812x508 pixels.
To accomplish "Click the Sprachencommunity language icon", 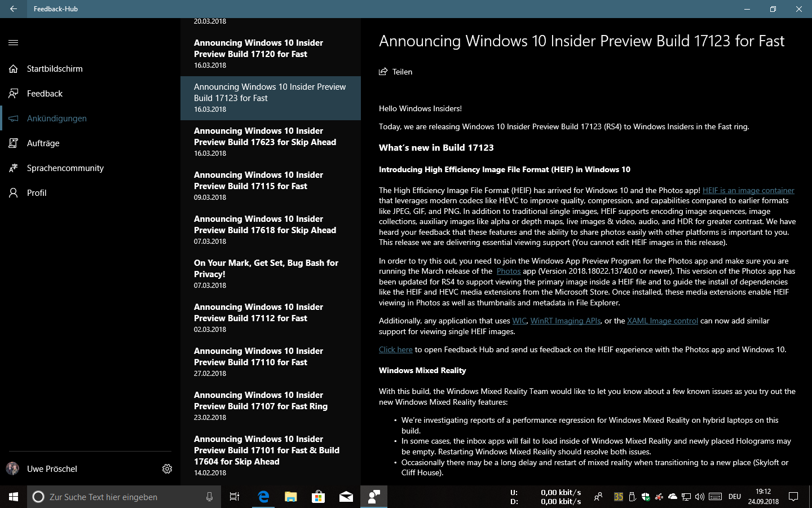I will click(14, 168).
